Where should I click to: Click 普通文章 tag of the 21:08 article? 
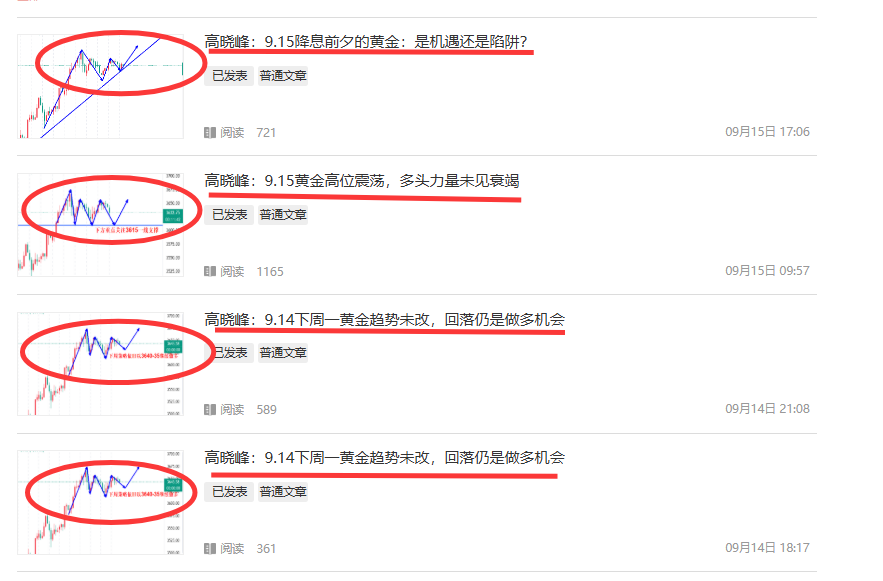click(283, 353)
